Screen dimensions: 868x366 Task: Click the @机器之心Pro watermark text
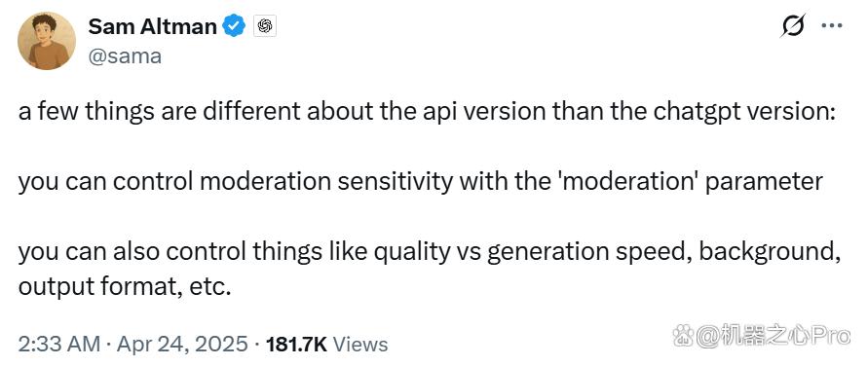tap(773, 336)
